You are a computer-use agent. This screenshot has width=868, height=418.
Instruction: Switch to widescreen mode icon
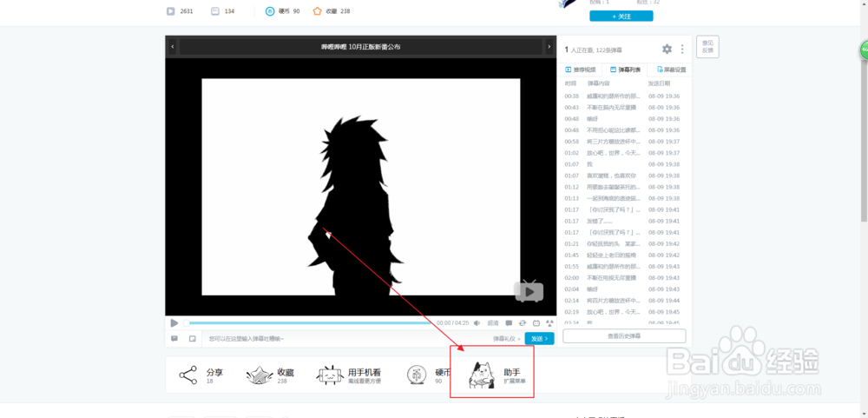(536, 322)
